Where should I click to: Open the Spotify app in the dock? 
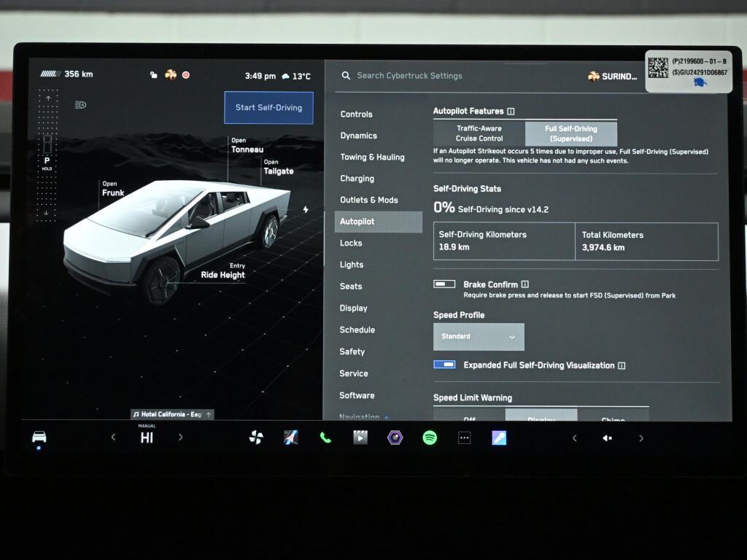pos(430,437)
